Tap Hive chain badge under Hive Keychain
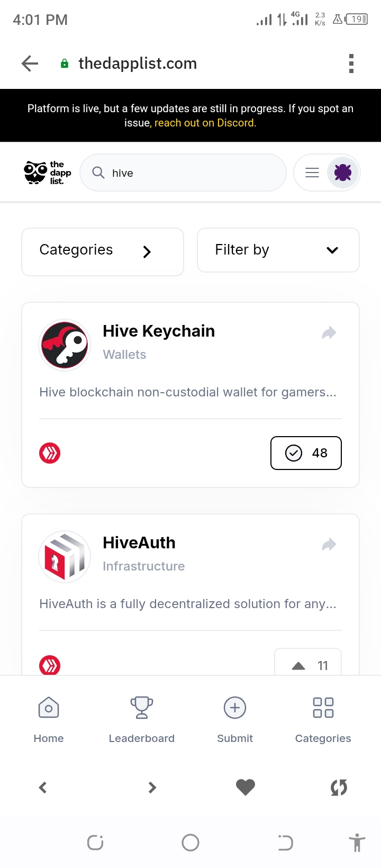Viewport: 381px width, 868px height. pos(50,453)
